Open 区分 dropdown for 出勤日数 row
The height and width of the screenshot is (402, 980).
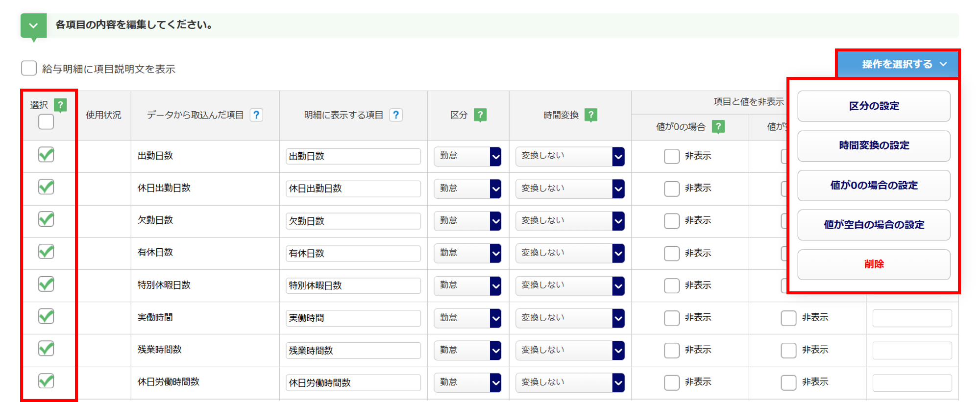click(x=467, y=156)
